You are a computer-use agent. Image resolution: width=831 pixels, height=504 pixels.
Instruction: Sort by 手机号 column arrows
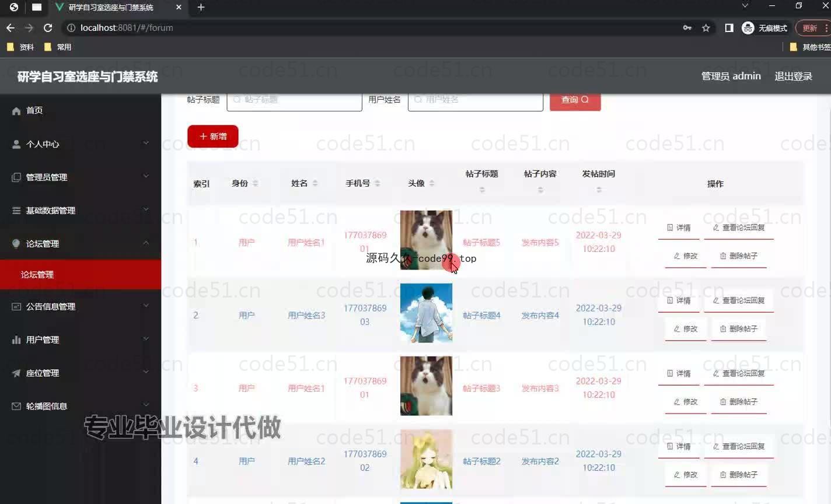click(x=378, y=183)
